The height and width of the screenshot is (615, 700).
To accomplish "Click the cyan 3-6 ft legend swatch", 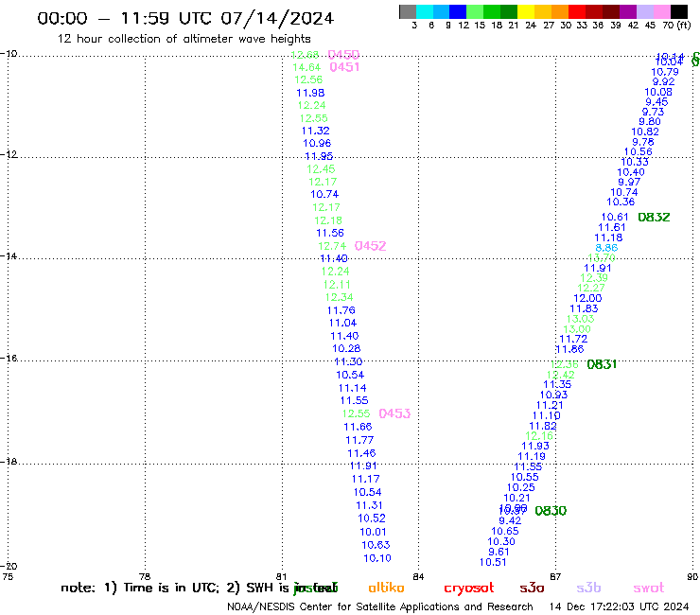I will (425, 11).
